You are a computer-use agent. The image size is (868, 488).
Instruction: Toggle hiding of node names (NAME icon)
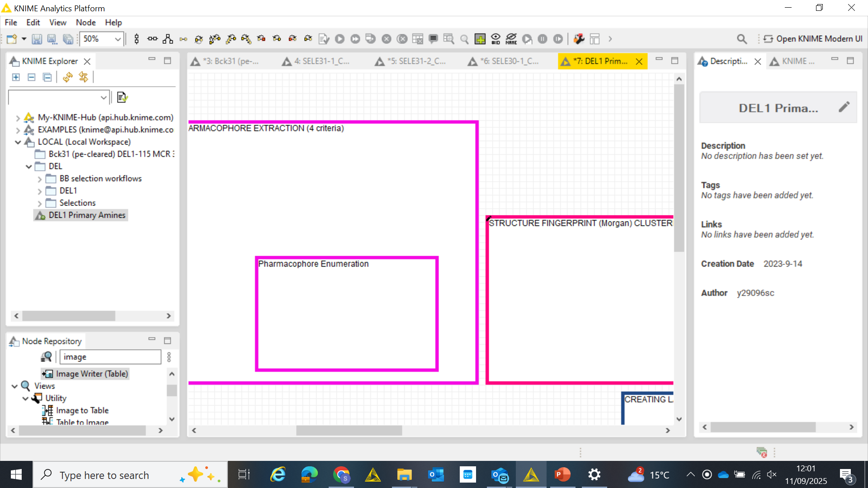(x=511, y=39)
